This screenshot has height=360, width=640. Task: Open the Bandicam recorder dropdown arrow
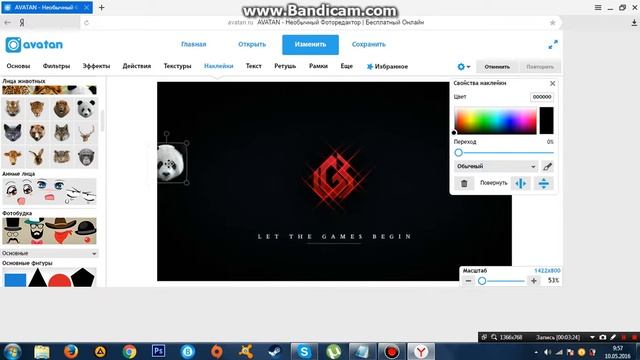(592, 337)
